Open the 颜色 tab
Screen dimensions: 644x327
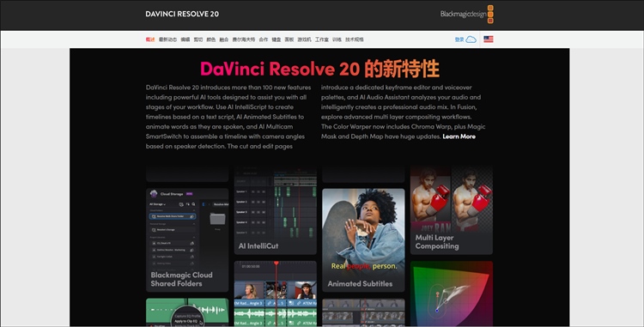210,39
